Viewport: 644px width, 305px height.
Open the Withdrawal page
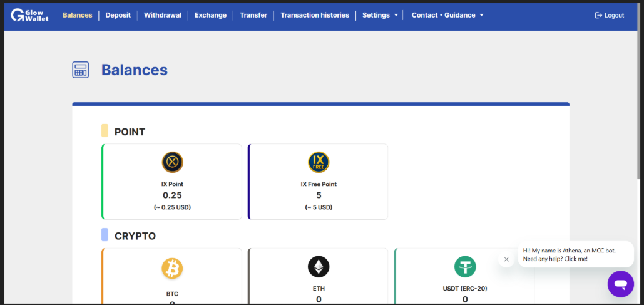click(x=163, y=15)
